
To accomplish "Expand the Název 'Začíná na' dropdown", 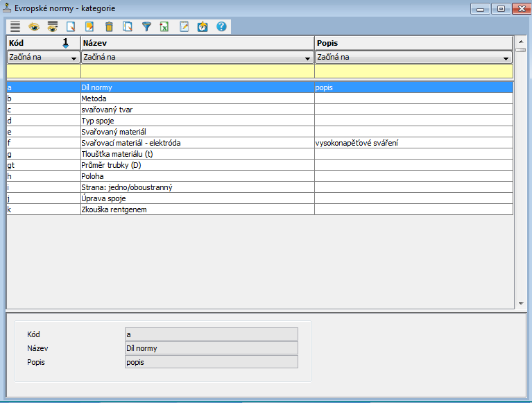I will point(307,58).
